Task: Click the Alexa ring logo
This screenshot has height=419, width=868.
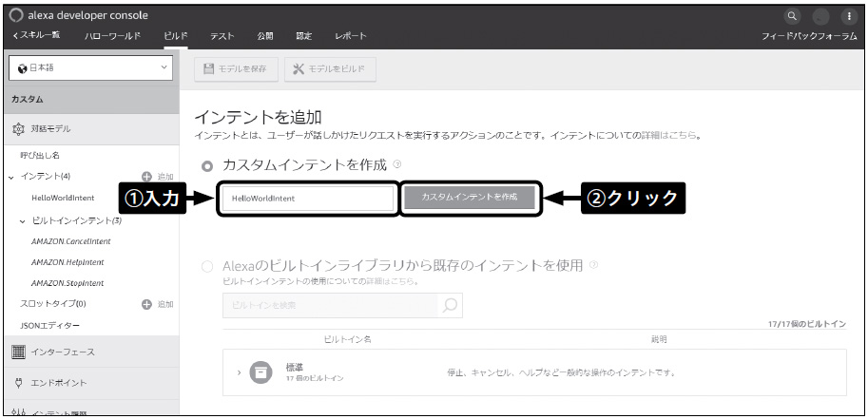Action: point(16,15)
